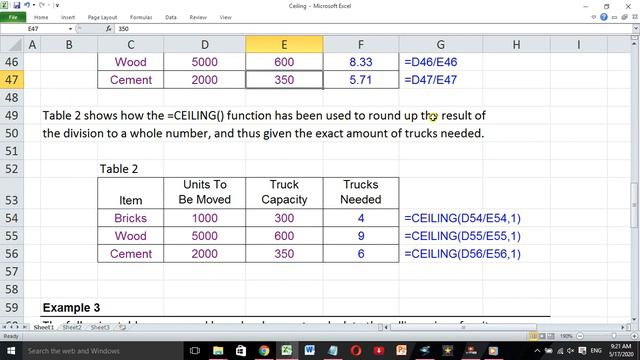Click the zoom slider handle
This screenshot has height=360, width=640.
tap(613, 336)
